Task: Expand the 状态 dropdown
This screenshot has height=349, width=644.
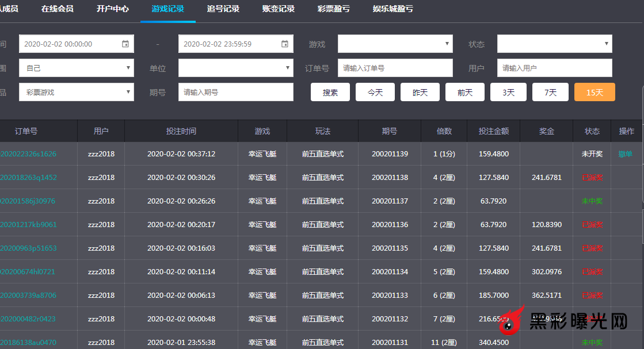Action: 554,44
